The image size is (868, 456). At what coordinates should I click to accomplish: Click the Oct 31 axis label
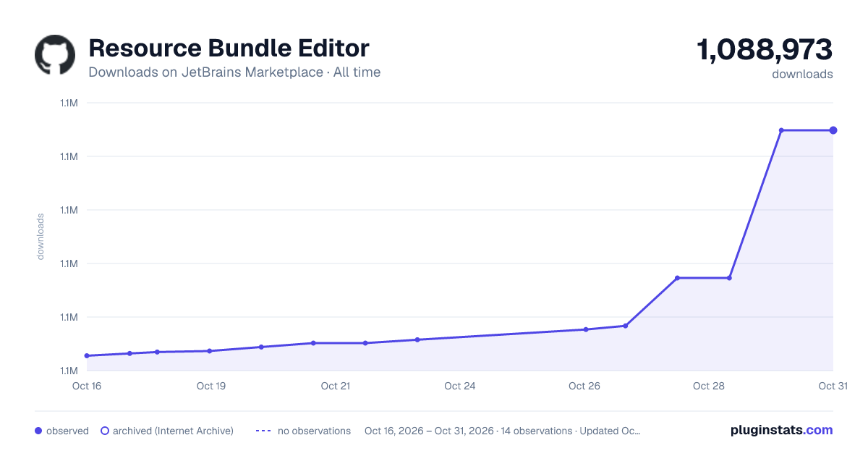click(833, 386)
